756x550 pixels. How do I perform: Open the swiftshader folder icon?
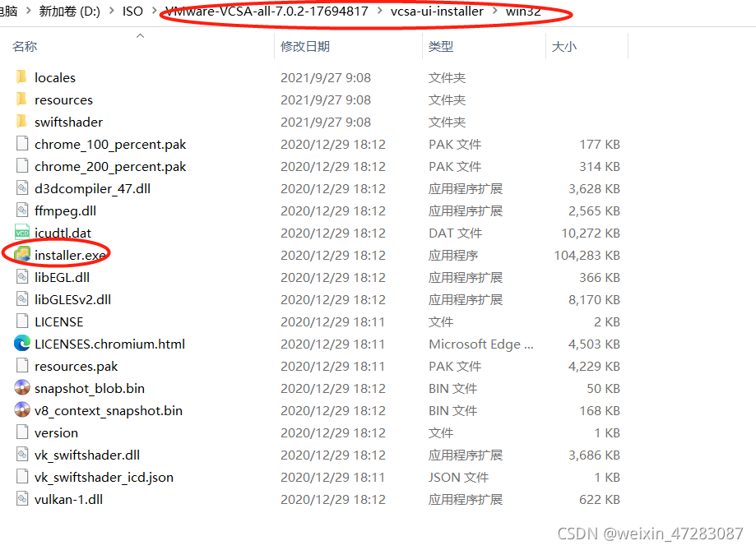tap(21, 122)
